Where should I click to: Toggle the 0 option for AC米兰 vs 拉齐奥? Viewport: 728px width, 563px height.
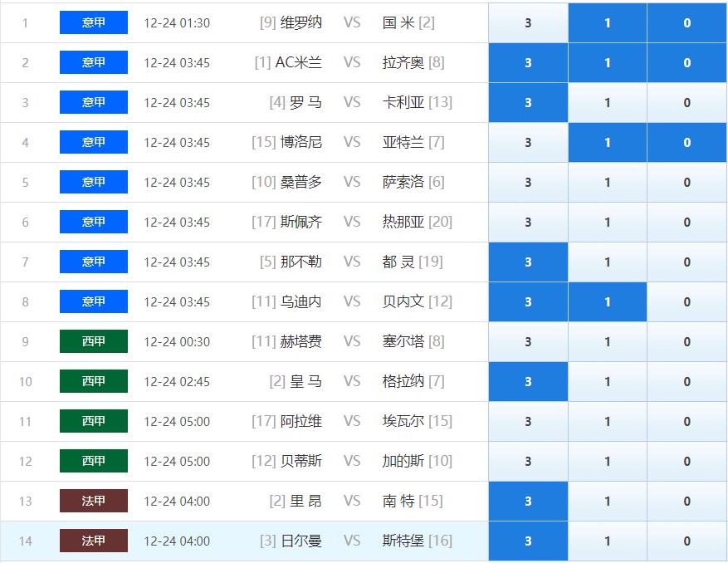[686, 63]
